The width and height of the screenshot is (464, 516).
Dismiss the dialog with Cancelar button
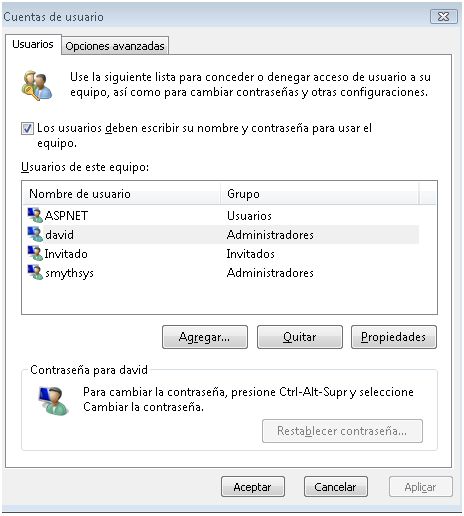click(x=336, y=487)
